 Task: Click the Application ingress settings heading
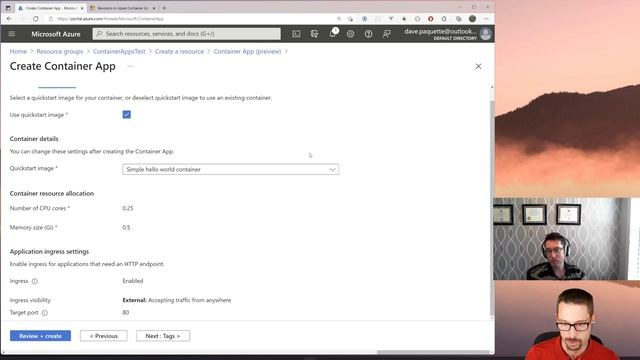point(49,252)
